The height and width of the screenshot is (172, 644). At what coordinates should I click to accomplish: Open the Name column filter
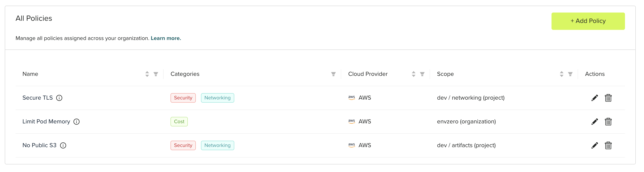click(x=156, y=74)
